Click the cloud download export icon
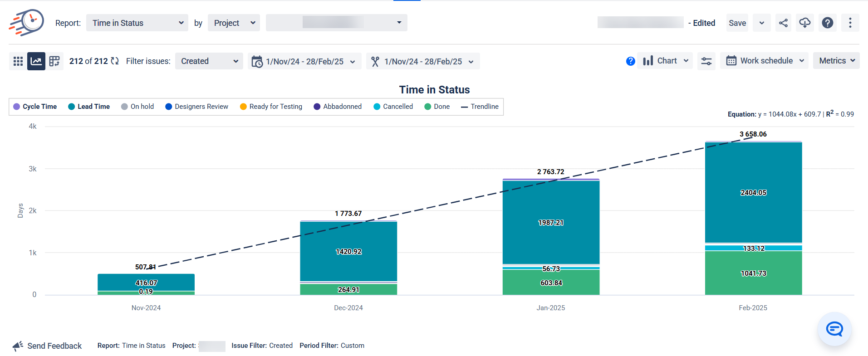 tap(804, 23)
